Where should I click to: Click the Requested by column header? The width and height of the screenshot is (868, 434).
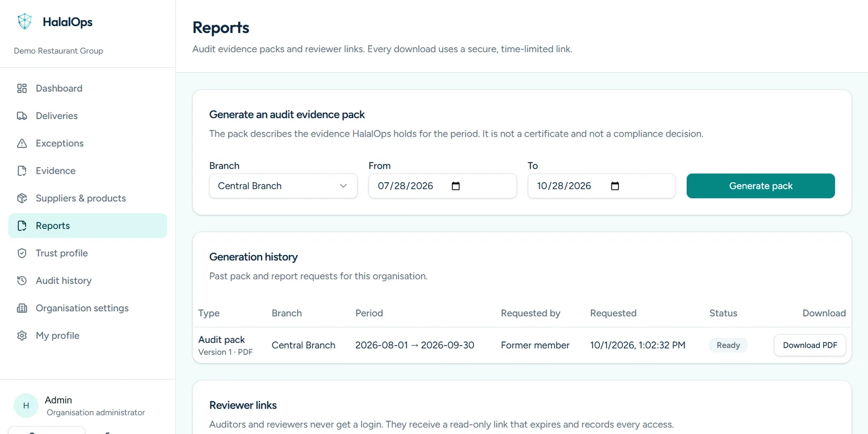(531, 313)
